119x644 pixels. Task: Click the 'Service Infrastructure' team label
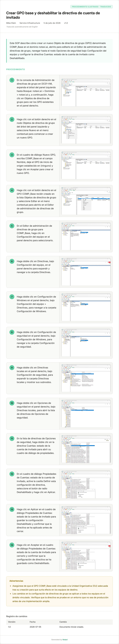tap(30, 23)
